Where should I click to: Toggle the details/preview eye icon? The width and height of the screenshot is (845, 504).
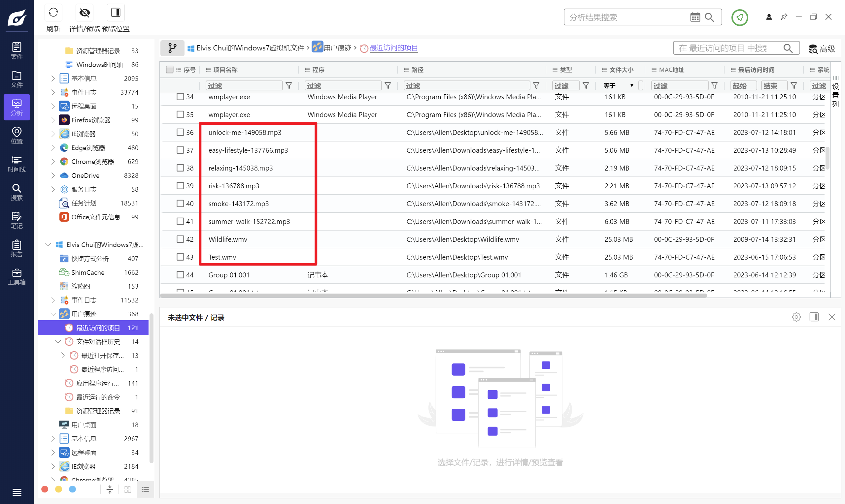[x=84, y=13]
